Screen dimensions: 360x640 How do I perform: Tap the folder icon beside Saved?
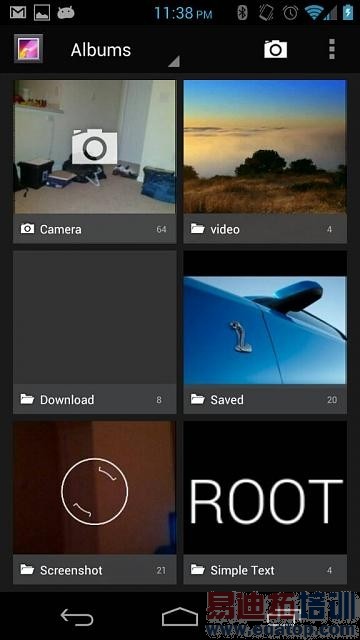click(198, 399)
